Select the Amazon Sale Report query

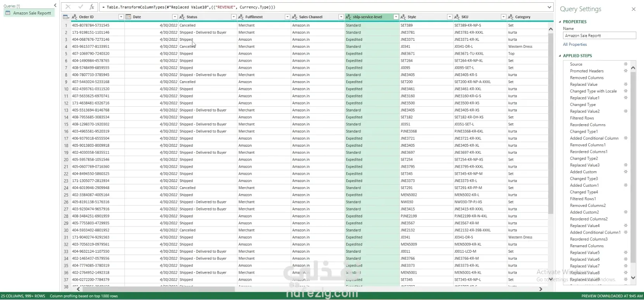pyautogui.click(x=29, y=13)
